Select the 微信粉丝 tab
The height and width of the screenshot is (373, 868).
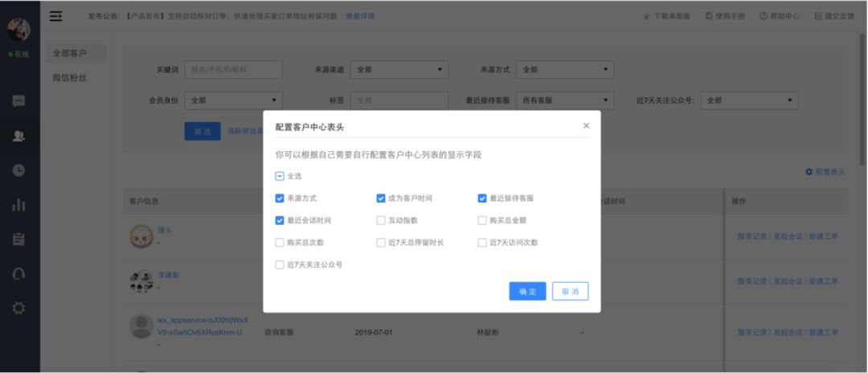click(x=69, y=78)
